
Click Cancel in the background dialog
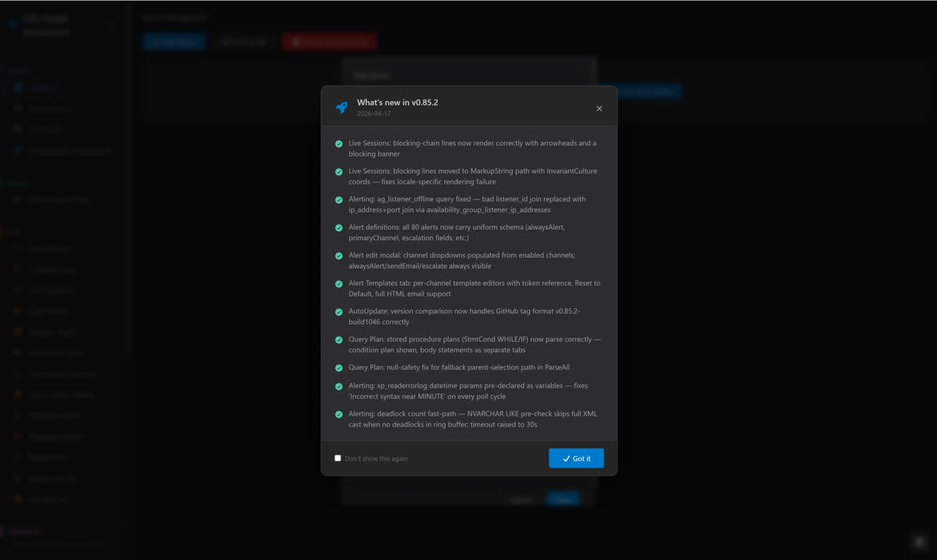pyautogui.click(x=520, y=500)
